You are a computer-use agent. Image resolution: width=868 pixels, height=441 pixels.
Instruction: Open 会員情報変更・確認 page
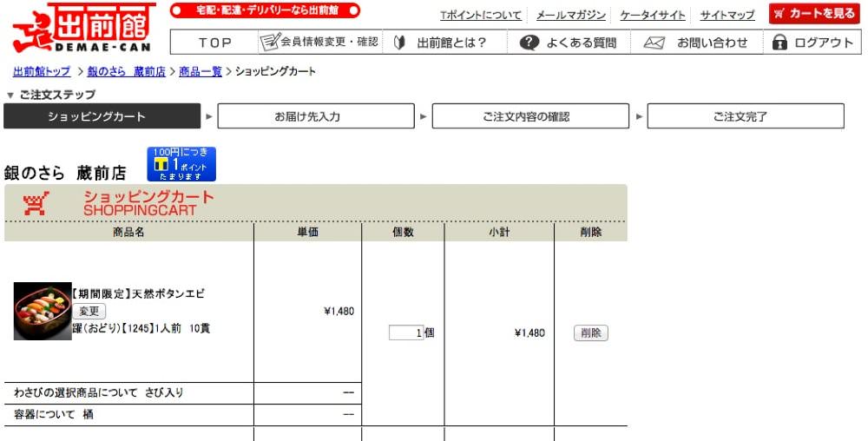pos(319,42)
